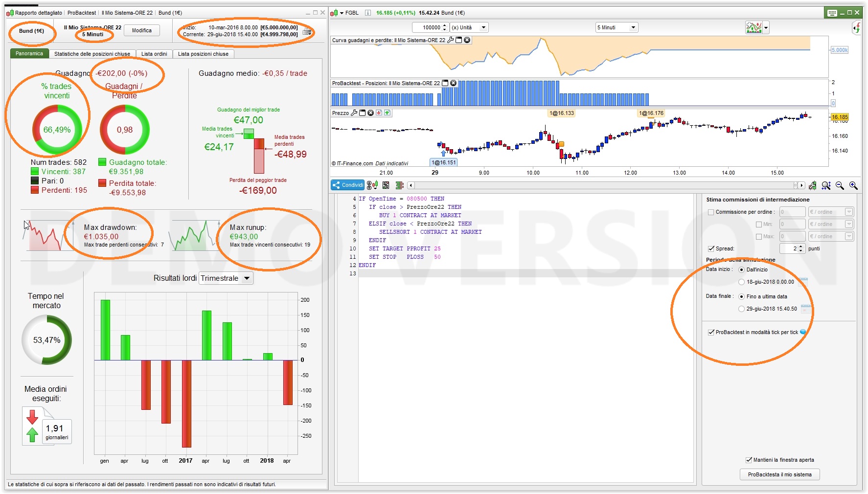The height and width of the screenshot is (494, 868).
Task: Open the FGBL symbol dropdown arrow
Action: tap(342, 13)
